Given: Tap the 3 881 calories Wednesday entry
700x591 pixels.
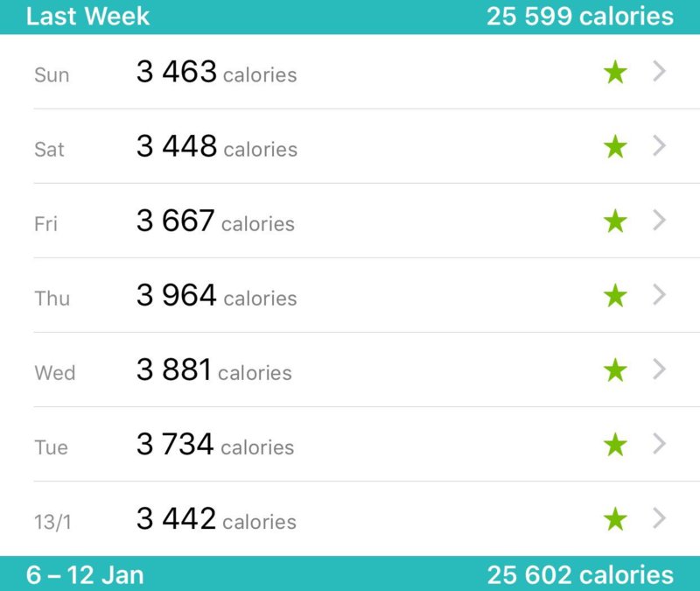Looking at the screenshot, I should pyautogui.click(x=213, y=369).
